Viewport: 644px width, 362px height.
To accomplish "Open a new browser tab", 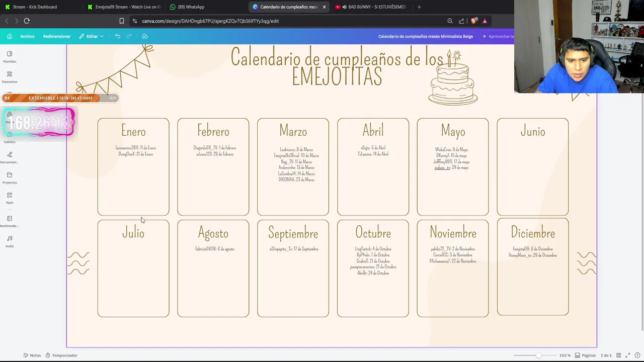I will click(x=419, y=7).
